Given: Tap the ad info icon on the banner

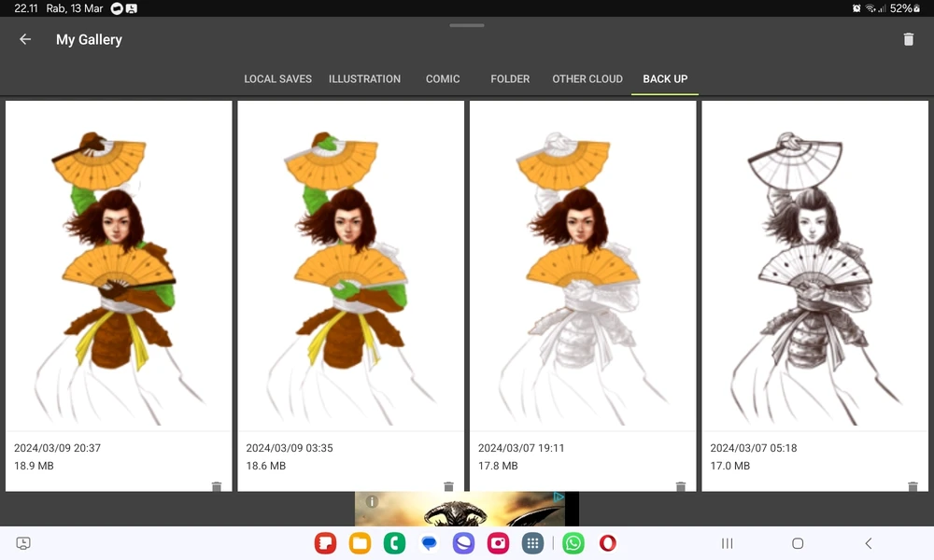Looking at the screenshot, I should pos(372,501).
